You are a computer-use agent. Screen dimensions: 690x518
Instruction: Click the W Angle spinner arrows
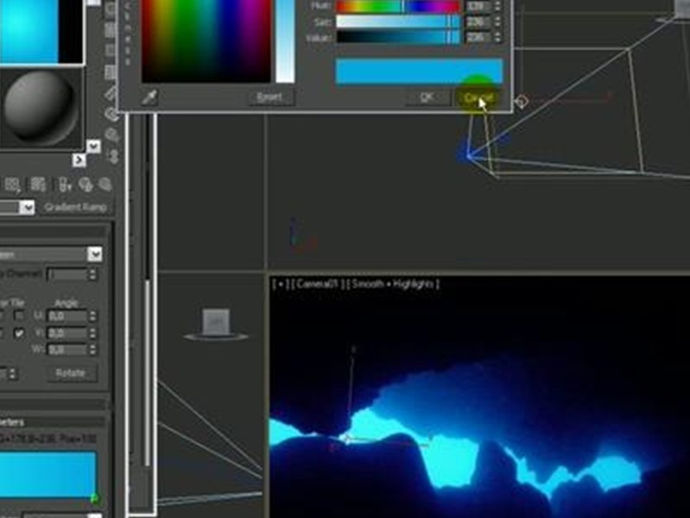[x=92, y=350]
